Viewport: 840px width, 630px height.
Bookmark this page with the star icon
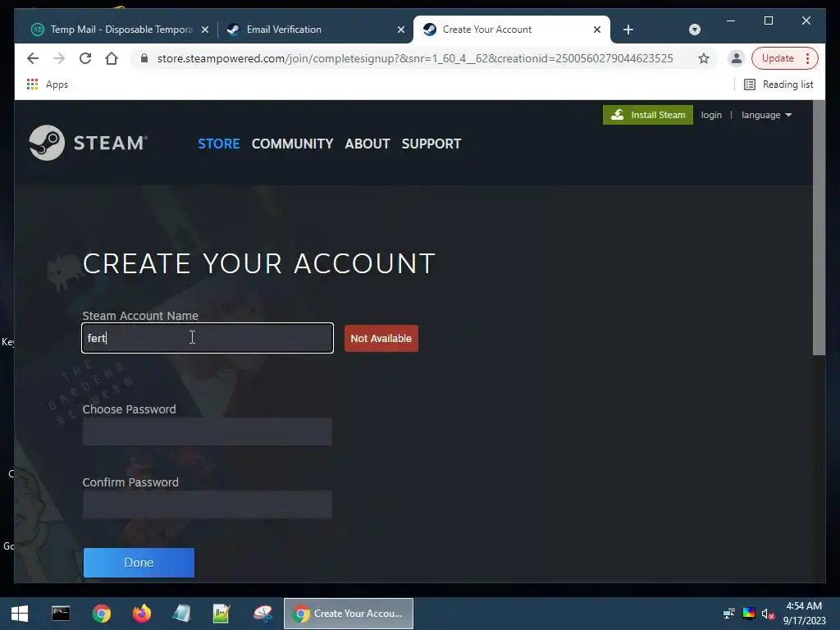[704, 58]
